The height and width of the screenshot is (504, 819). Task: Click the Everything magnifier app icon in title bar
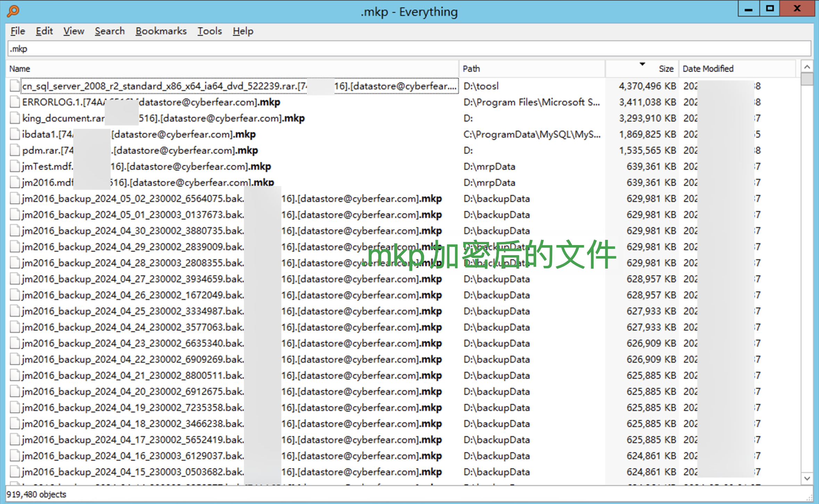13,11
